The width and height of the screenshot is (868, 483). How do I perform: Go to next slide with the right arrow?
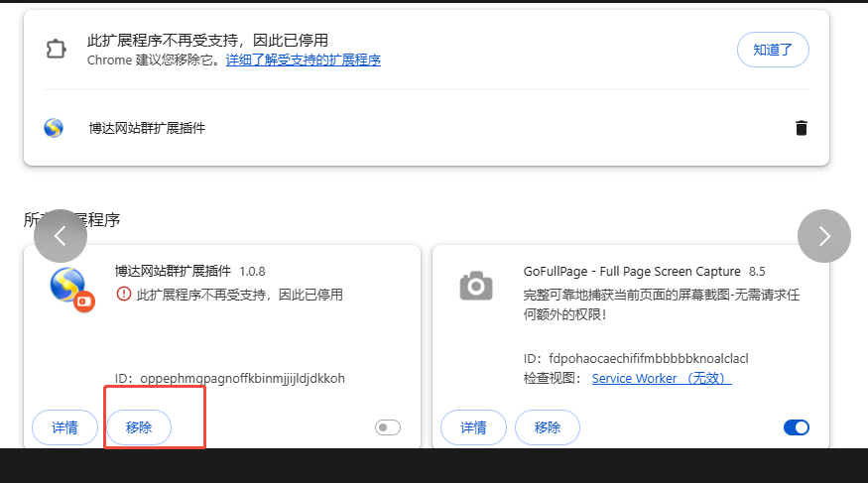[x=823, y=236]
